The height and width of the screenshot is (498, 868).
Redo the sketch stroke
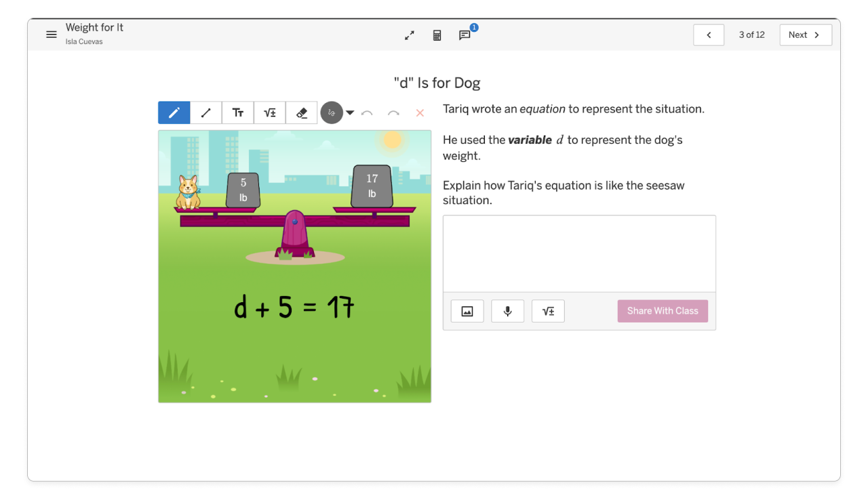393,113
